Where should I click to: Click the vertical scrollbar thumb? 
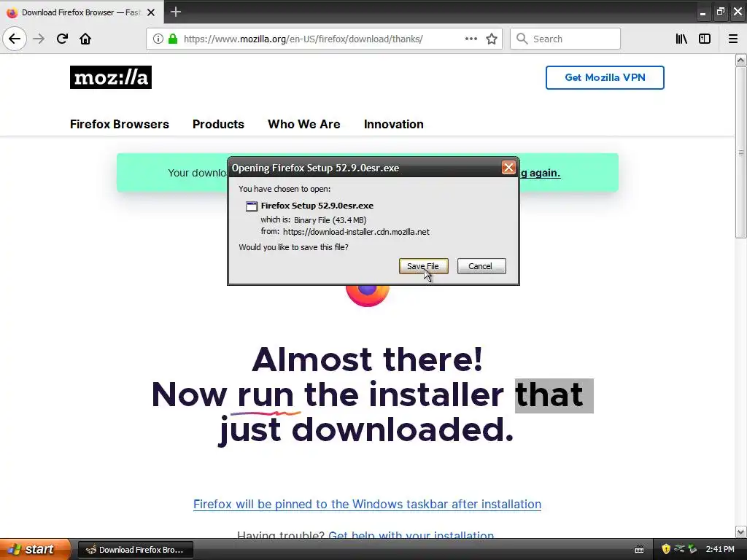click(x=740, y=152)
